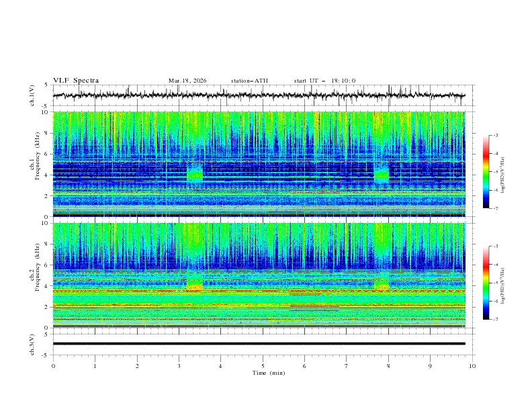The width and height of the screenshot is (532, 411).
Task: Click the time axis tick label '3'
Action: click(x=179, y=366)
